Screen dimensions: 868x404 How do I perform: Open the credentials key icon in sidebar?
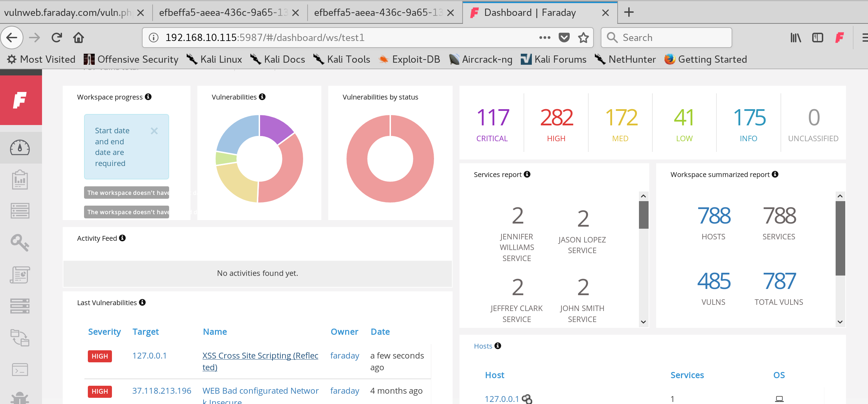[20, 243]
